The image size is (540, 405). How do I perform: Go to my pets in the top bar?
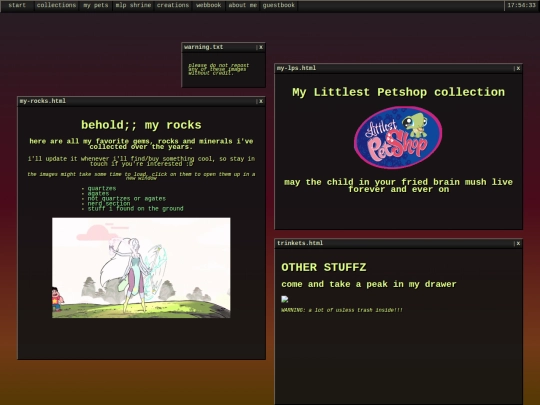(96, 6)
